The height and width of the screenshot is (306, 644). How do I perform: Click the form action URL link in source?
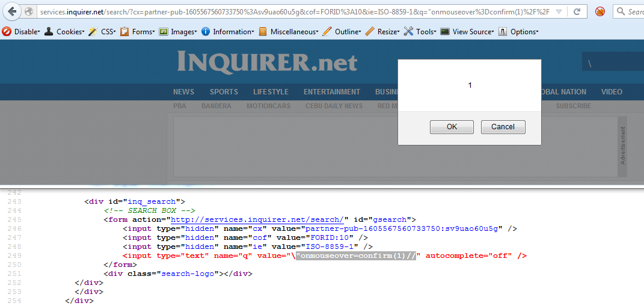(x=257, y=219)
